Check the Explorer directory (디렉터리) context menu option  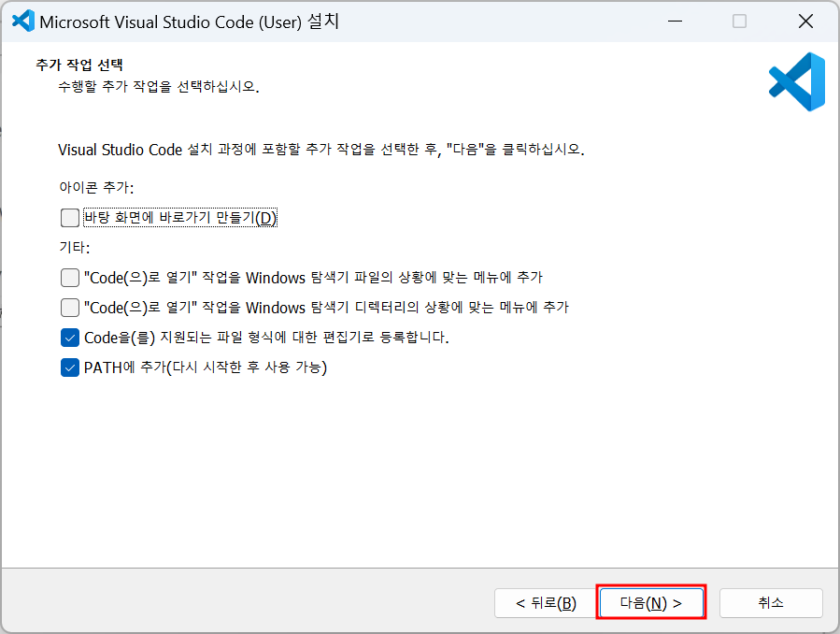[70, 308]
